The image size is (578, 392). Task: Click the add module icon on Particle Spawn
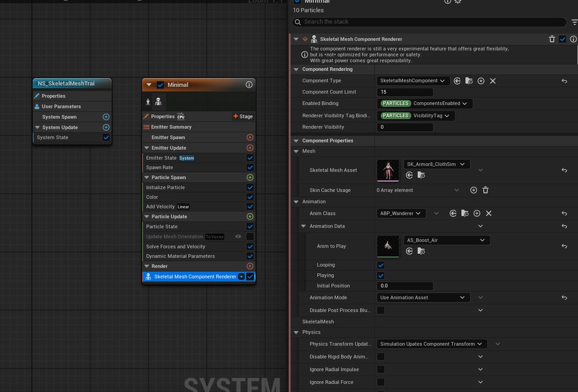point(250,177)
